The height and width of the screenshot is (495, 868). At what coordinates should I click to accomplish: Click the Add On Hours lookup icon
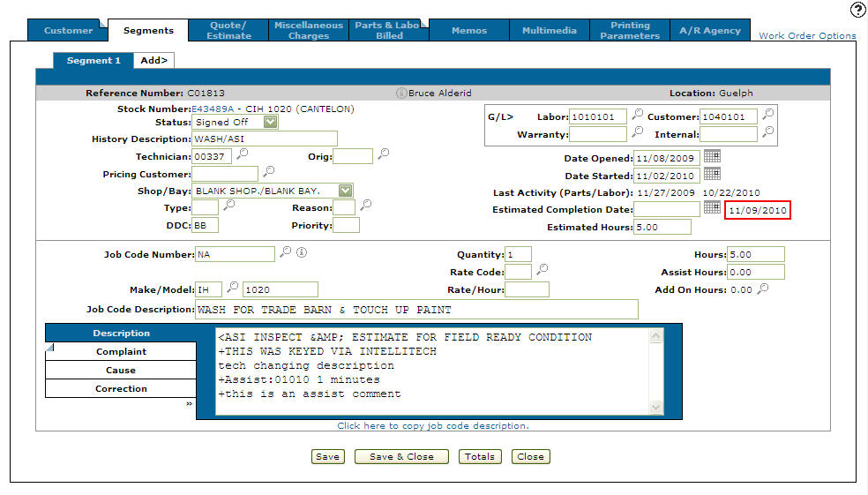(x=763, y=289)
